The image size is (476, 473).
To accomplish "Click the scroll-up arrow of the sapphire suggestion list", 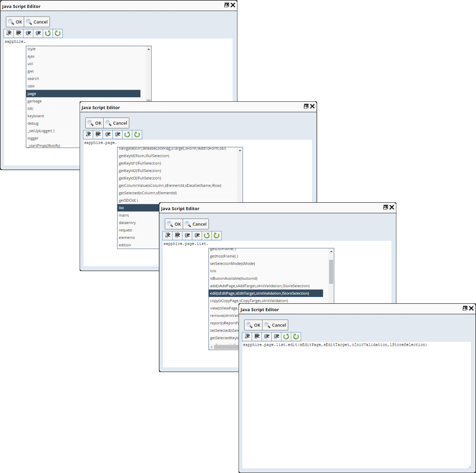I will (x=149, y=49).
